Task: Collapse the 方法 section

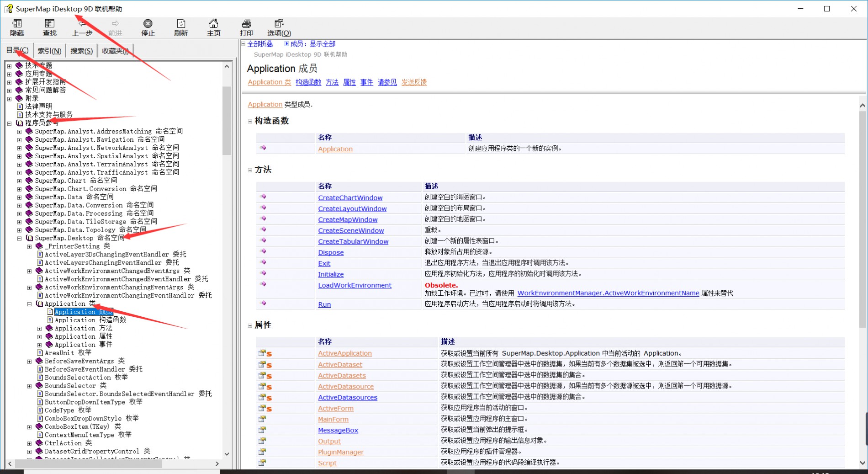Action: 250,170
